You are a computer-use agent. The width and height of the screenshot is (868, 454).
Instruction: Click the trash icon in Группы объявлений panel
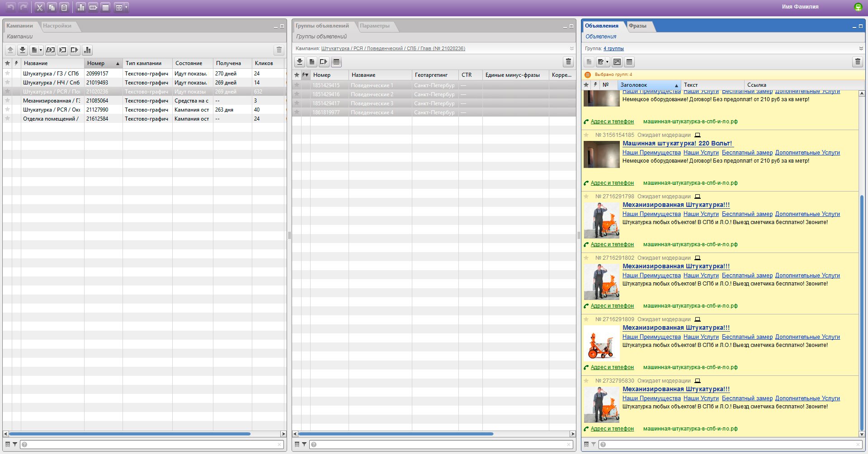tap(568, 62)
